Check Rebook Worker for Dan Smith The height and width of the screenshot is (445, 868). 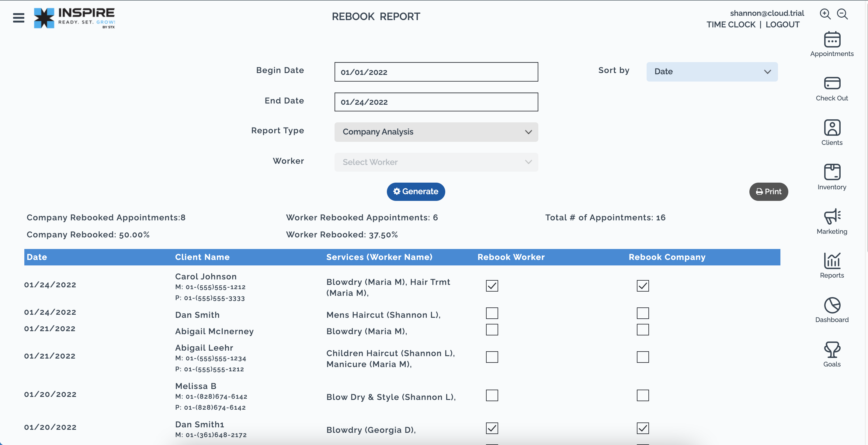click(x=492, y=313)
